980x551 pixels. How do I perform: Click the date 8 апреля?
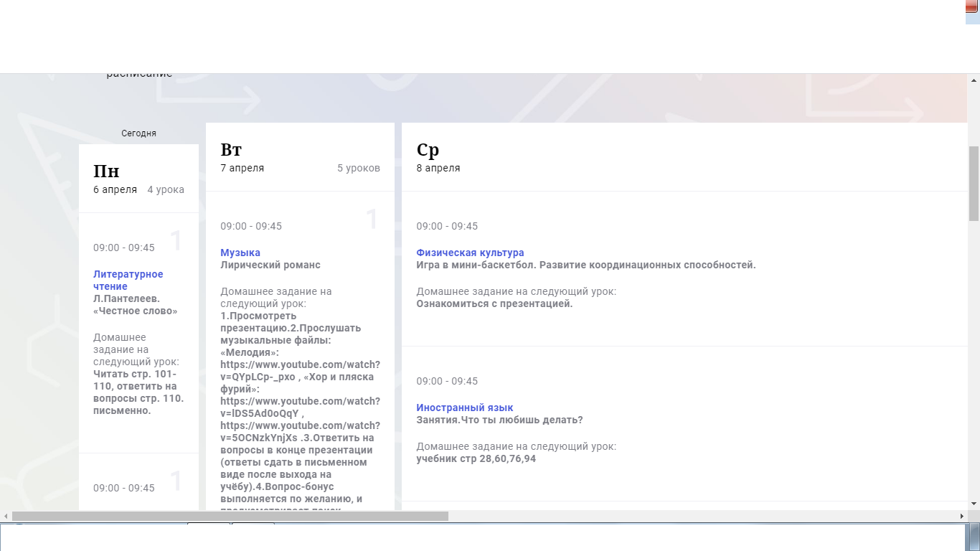pyautogui.click(x=438, y=169)
